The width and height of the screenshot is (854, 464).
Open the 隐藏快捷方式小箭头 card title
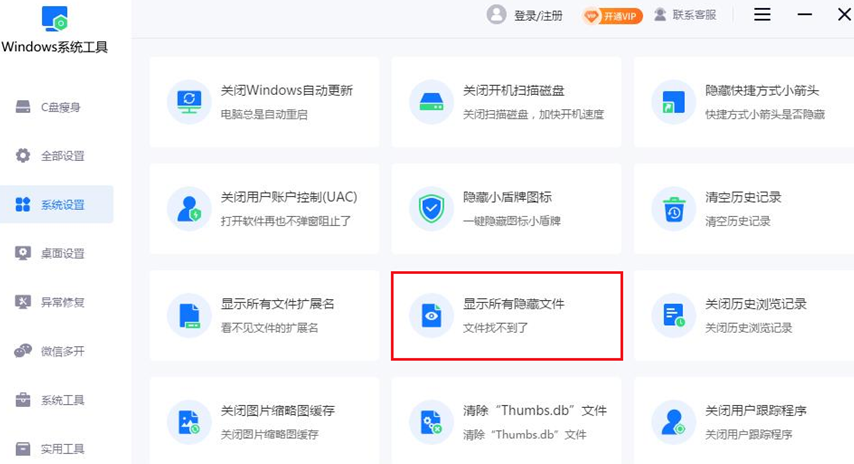pyautogui.click(x=762, y=90)
